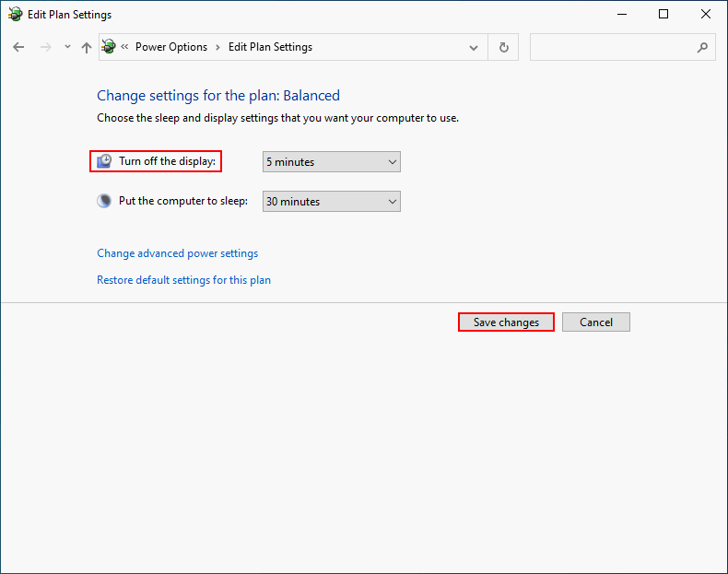The width and height of the screenshot is (728, 574).
Task: Expand the double-chevron at the start of the breadcrumb
Action: [x=124, y=47]
